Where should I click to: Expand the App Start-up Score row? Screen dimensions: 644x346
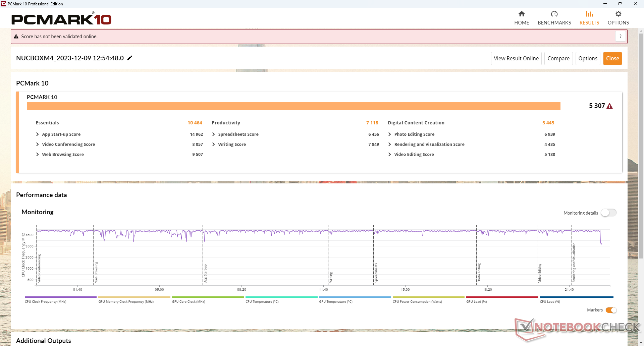coord(37,134)
